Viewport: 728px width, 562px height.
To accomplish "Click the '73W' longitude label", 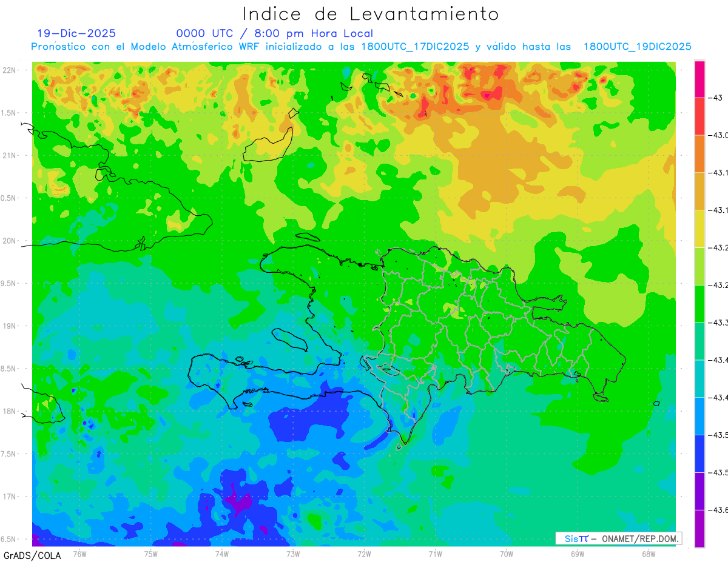I will coord(293,554).
